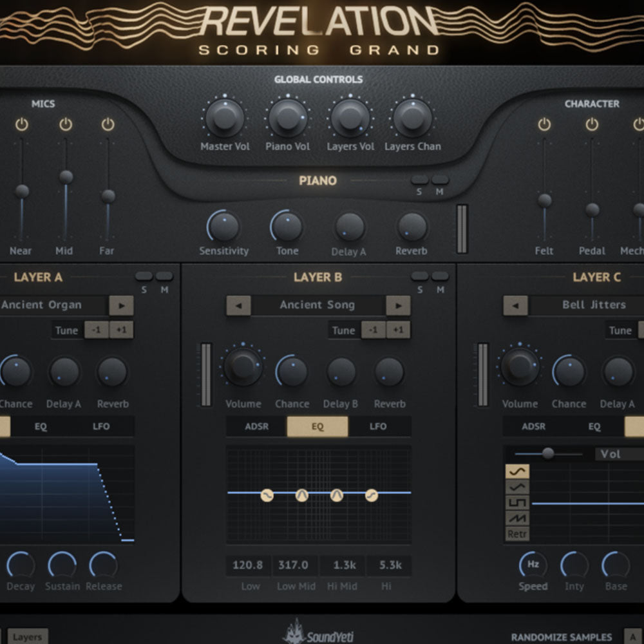Open the Ancient Song preset selector
Image resolution: width=644 pixels, height=644 pixels.
(317, 305)
